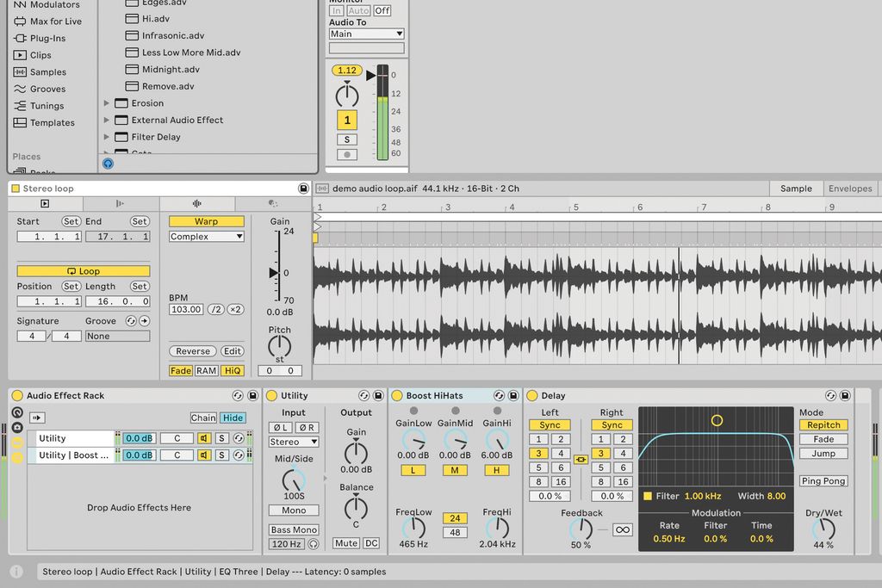
Task: Open the Complex warp mode dropdown
Action: point(206,236)
